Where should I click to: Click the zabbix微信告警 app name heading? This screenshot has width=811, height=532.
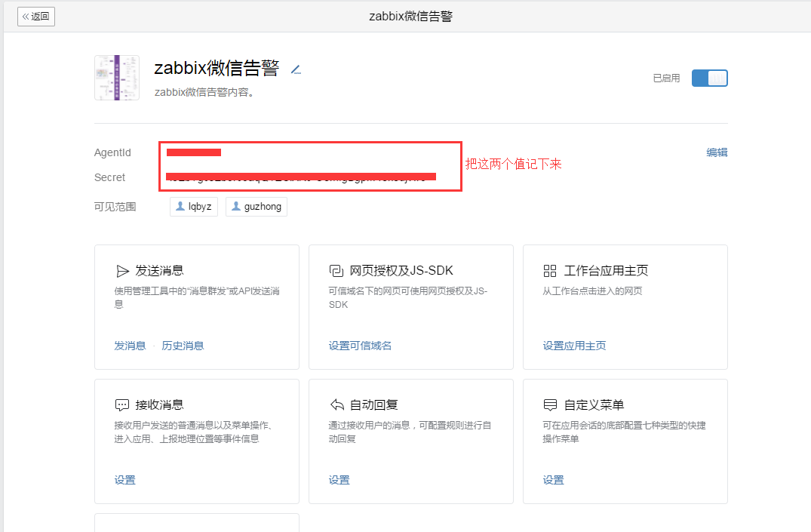click(x=217, y=69)
